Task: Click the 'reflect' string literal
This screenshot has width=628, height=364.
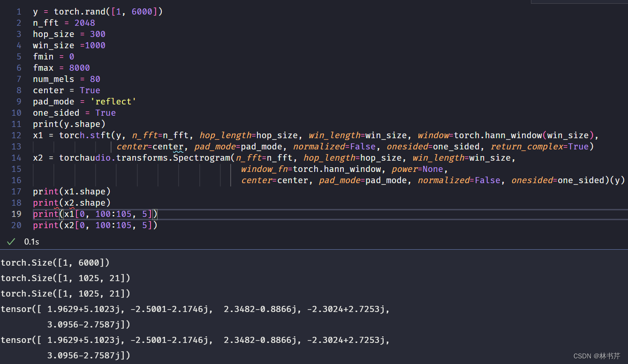Action: 113,102
